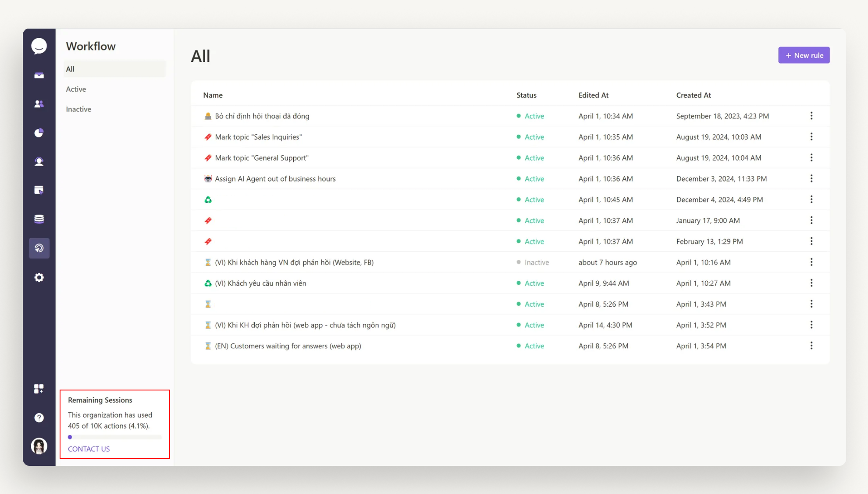The width and height of the screenshot is (868, 494).
Task: View reports via the pie chart icon
Action: [x=39, y=132]
